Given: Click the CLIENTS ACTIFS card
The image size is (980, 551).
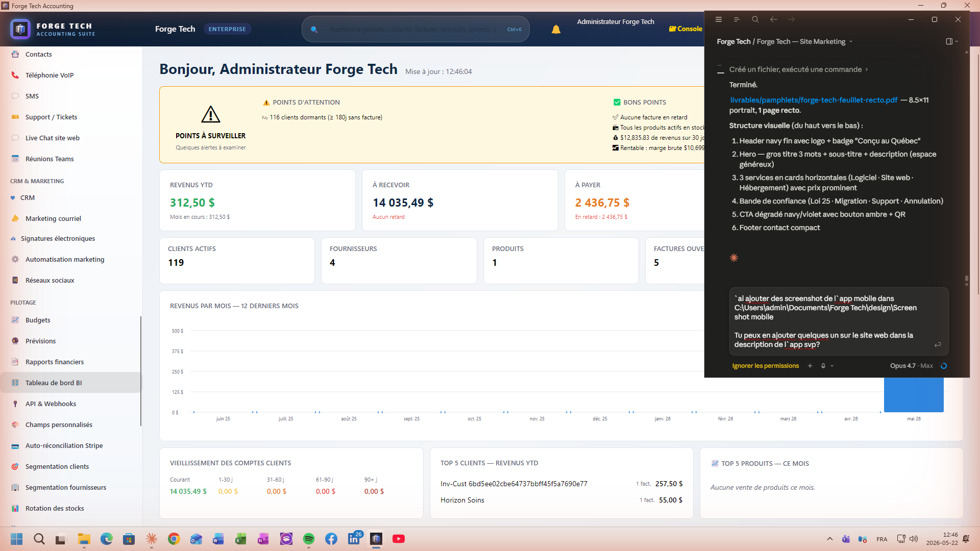Looking at the screenshot, I should pyautogui.click(x=237, y=261).
